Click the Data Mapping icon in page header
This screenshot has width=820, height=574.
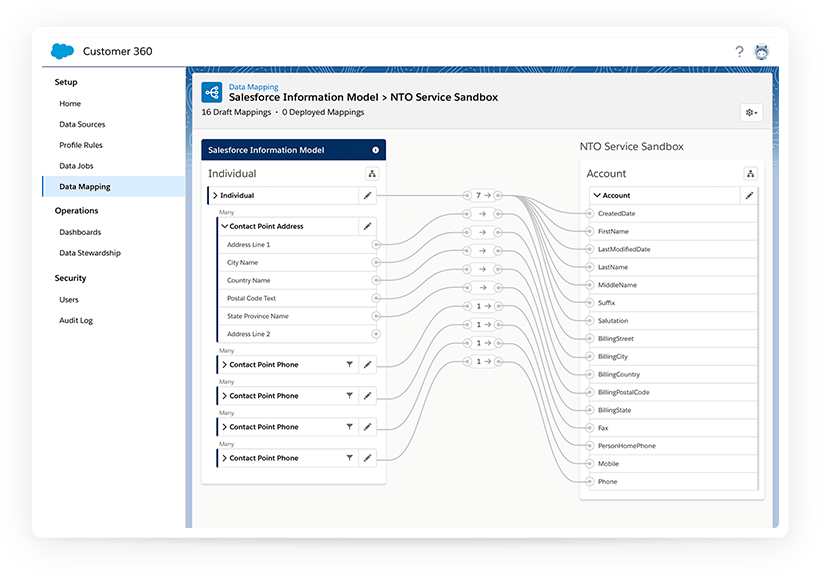point(212,92)
